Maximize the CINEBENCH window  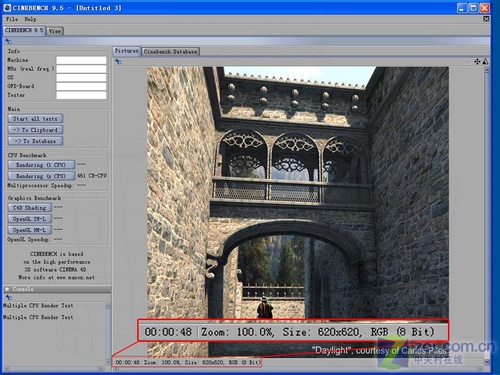click(473, 8)
